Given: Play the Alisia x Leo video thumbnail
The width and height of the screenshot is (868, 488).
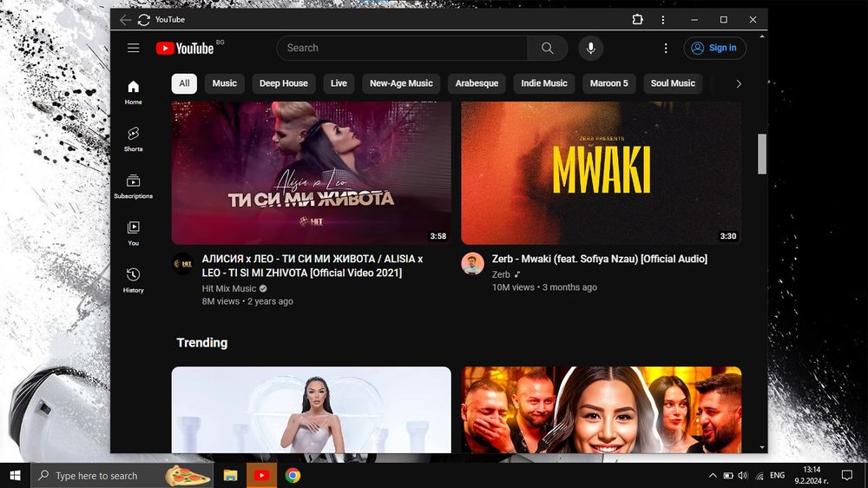Looking at the screenshot, I should [x=311, y=172].
